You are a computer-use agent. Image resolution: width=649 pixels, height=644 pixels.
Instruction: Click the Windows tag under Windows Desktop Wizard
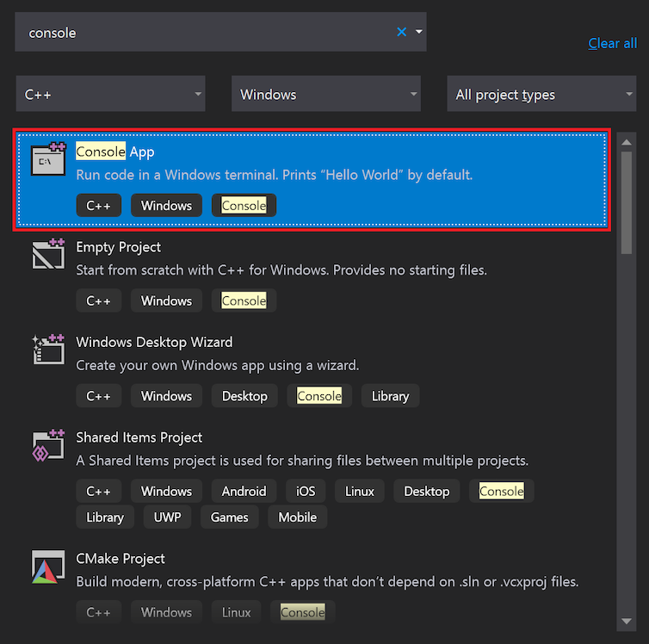tap(166, 396)
